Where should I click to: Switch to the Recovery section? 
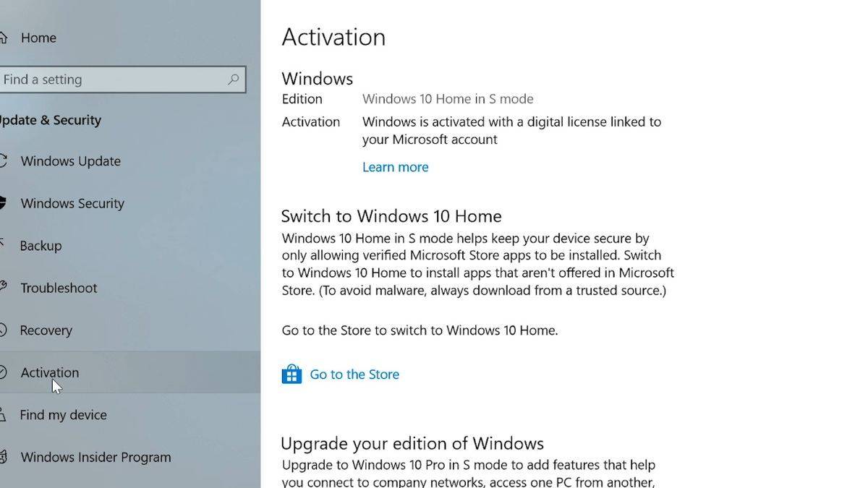click(x=46, y=330)
